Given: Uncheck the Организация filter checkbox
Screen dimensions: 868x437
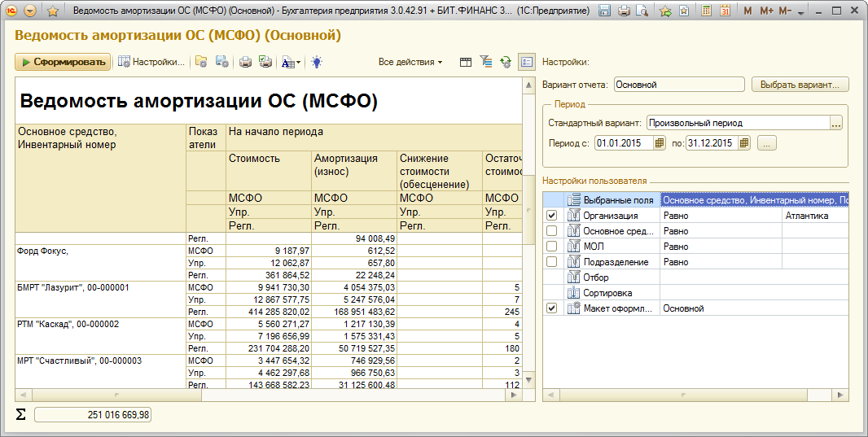Looking at the screenshot, I should pos(551,216).
